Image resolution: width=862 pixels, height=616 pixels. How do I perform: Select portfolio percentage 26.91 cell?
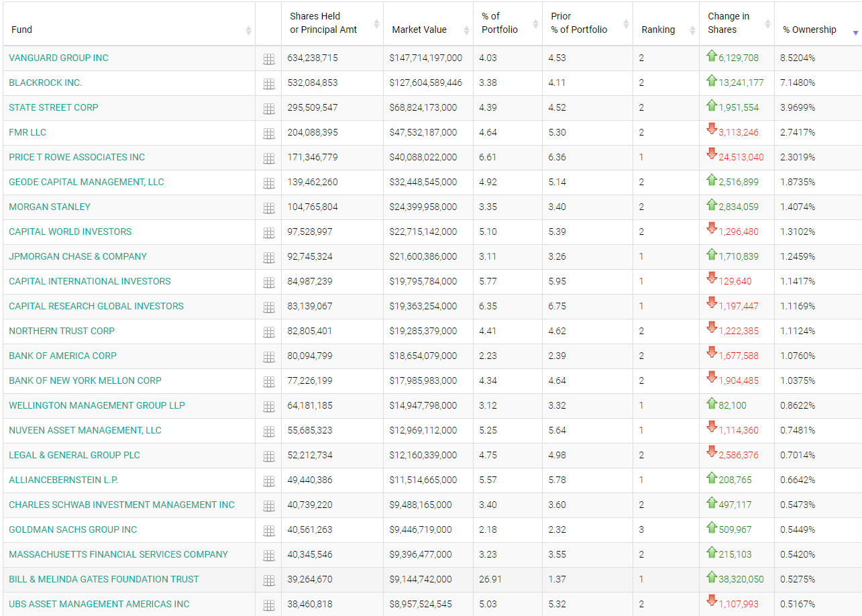[490, 579]
